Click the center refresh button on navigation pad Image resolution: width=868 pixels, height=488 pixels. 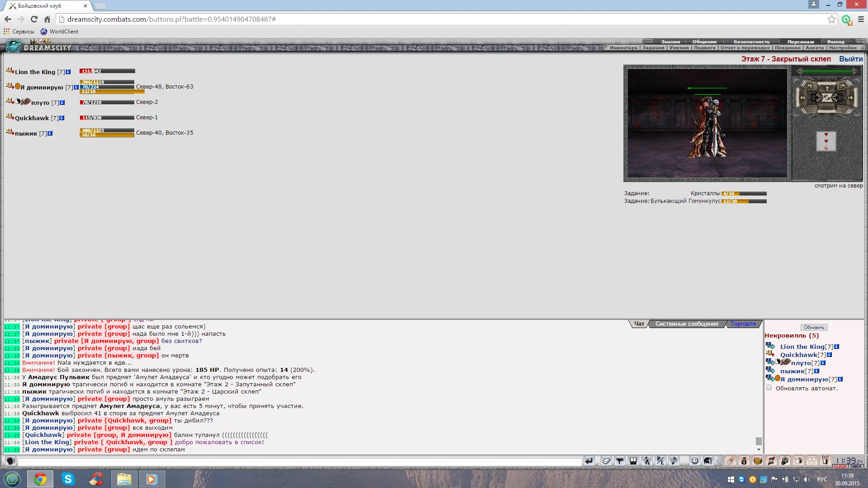[x=827, y=98]
